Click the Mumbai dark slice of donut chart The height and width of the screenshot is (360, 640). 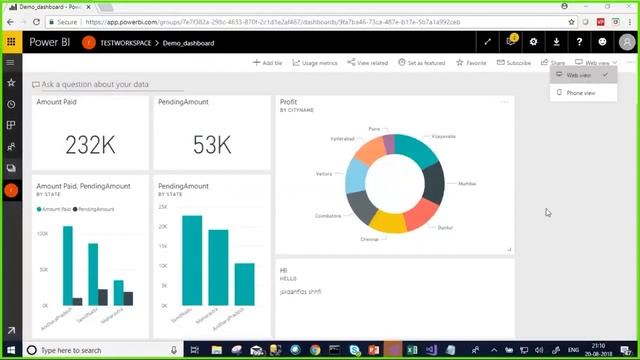(x=434, y=182)
